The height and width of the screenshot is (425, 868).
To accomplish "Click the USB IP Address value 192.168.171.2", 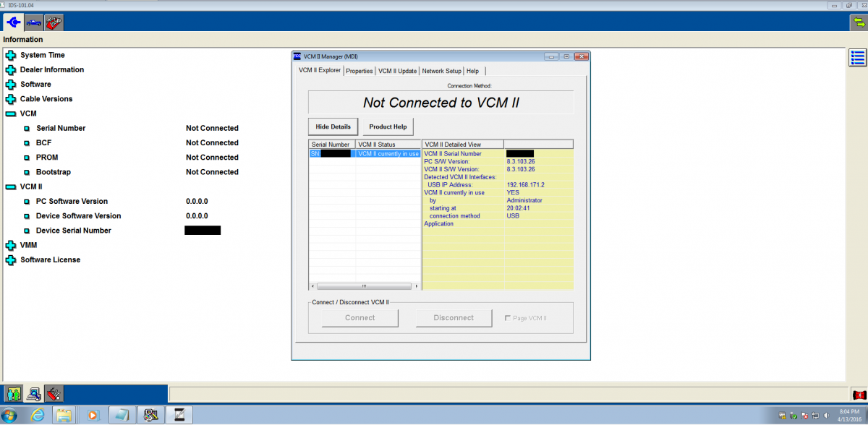I will (526, 185).
